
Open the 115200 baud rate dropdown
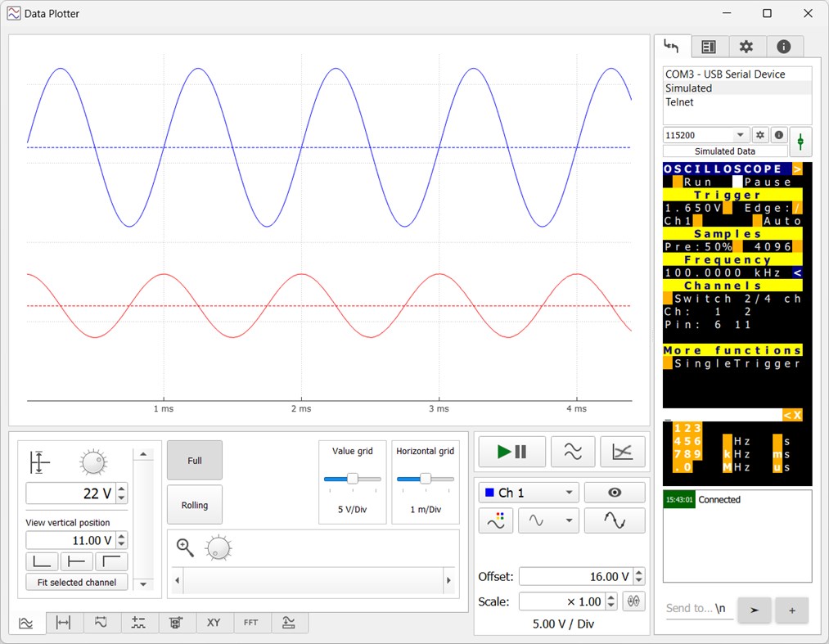pyautogui.click(x=705, y=134)
